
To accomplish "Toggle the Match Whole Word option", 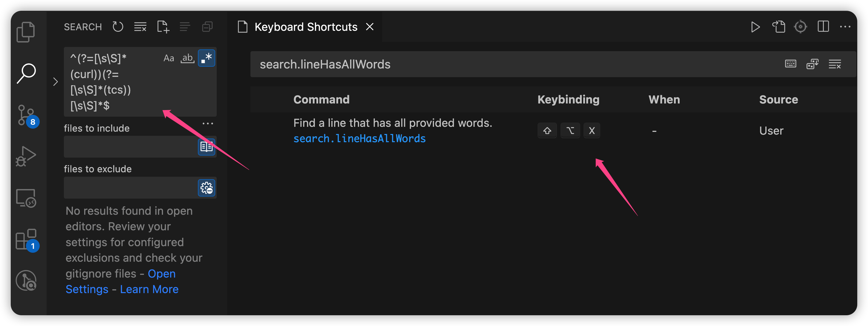I will (x=187, y=58).
